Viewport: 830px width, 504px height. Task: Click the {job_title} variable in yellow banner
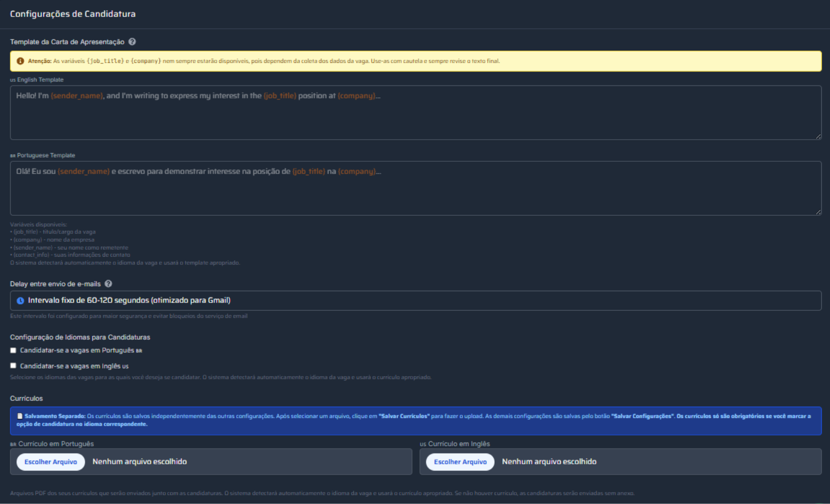point(105,61)
